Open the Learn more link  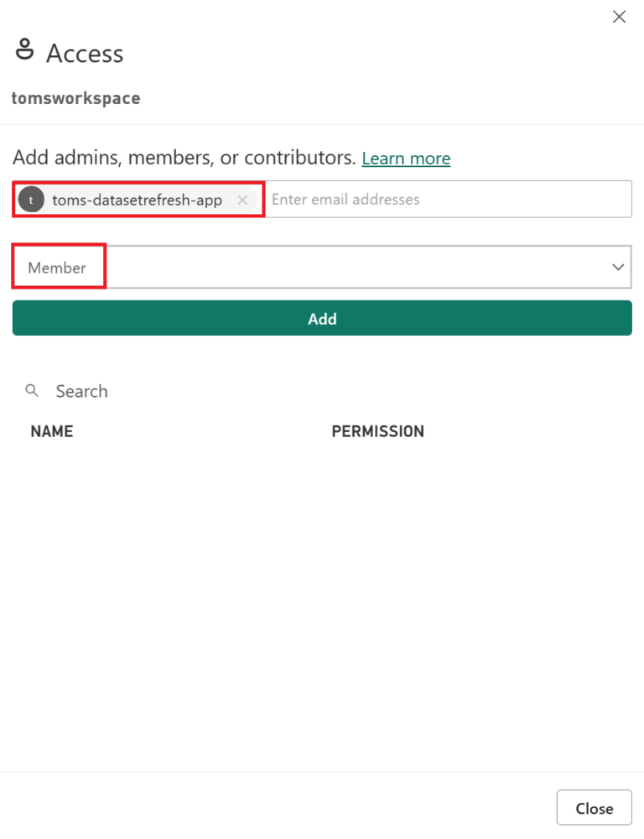pyautogui.click(x=406, y=158)
